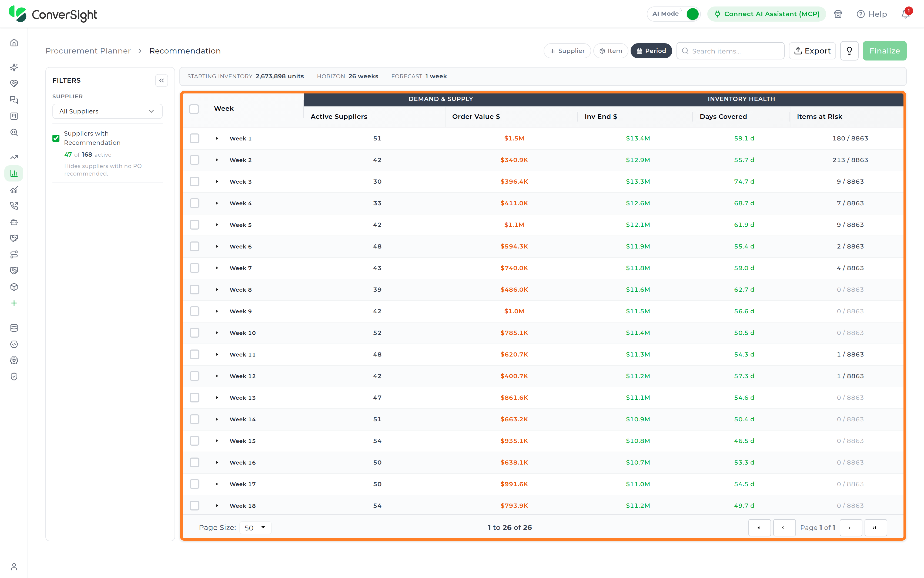Screen dimensions: 924x578
Task: Open the Page Size dropdown
Action: tap(255, 527)
